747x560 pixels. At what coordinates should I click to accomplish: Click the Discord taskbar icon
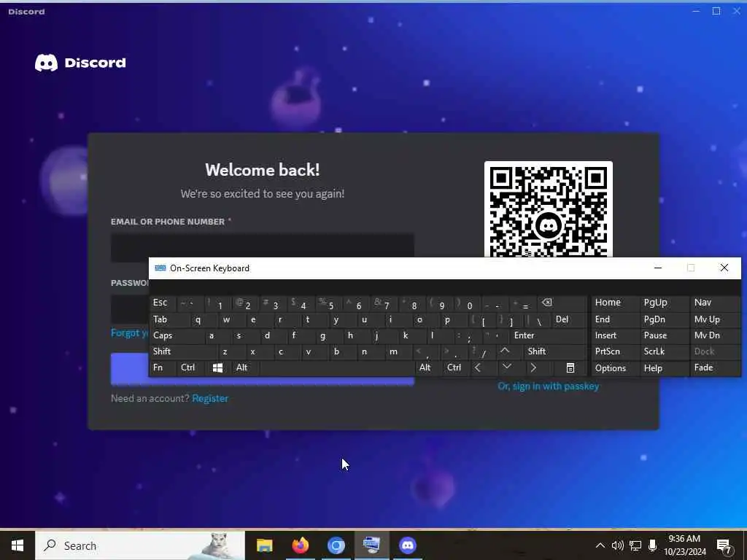coord(408,545)
